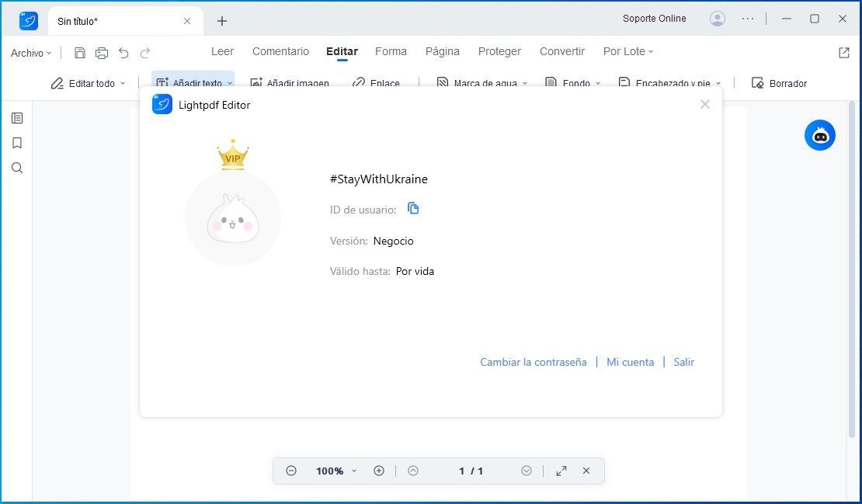
Task: Add a new tab with the plus icon
Action: pyautogui.click(x=221, y=21)
